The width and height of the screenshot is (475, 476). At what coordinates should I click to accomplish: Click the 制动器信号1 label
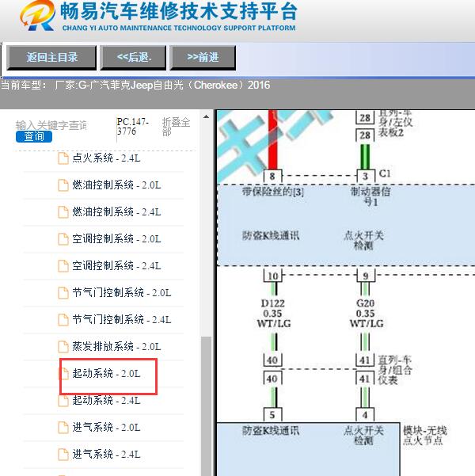tap(370, 196)
